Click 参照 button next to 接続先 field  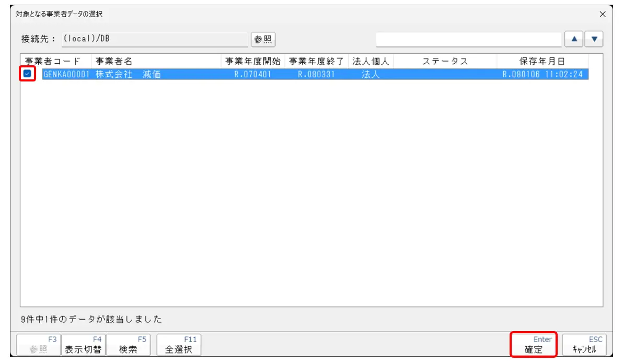263,39
